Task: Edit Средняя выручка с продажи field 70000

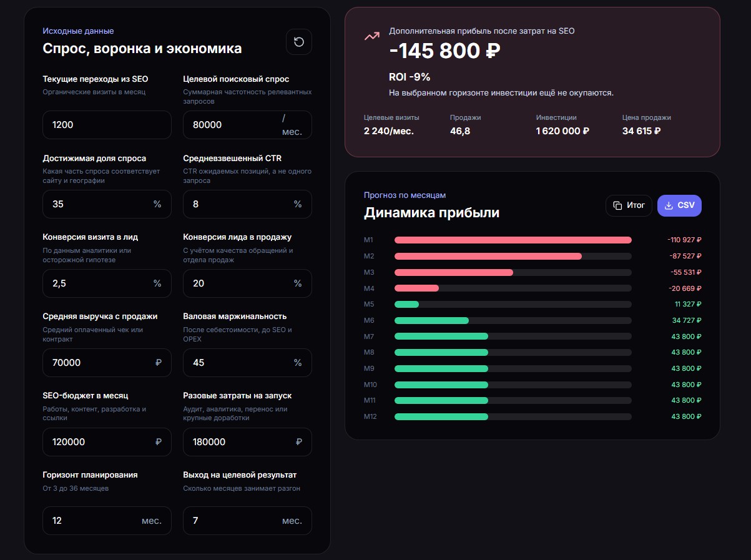Action: coord(107,363)
